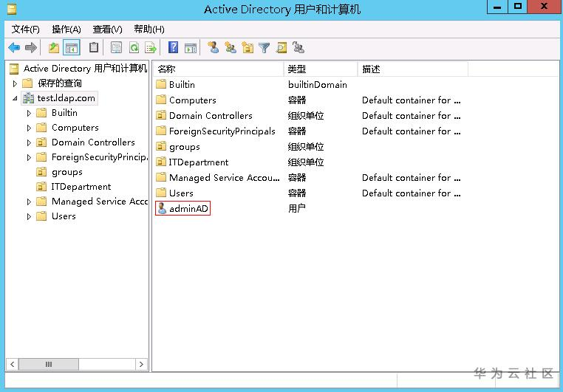
Task: Click the Up one level folder icon
Action: click(54, 48)
